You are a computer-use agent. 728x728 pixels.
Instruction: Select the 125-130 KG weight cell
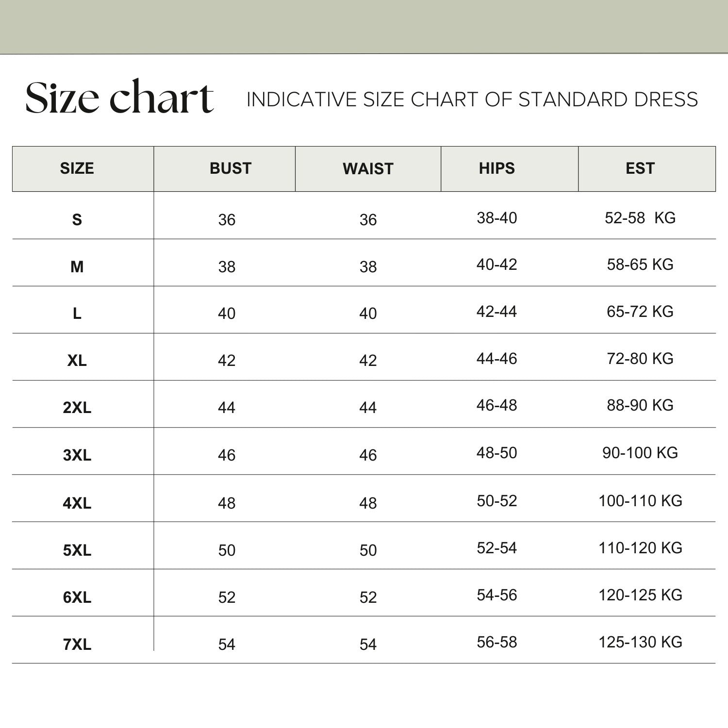(x=640, y=642)
